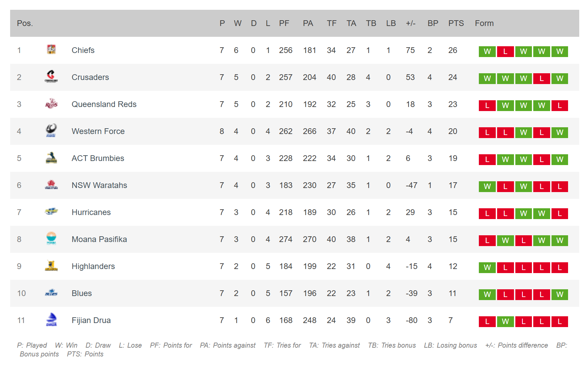Image resolution: width=588 pixels, height=374 pixels.
Task: Open the Blues team name link
Action: click(82, 293)
